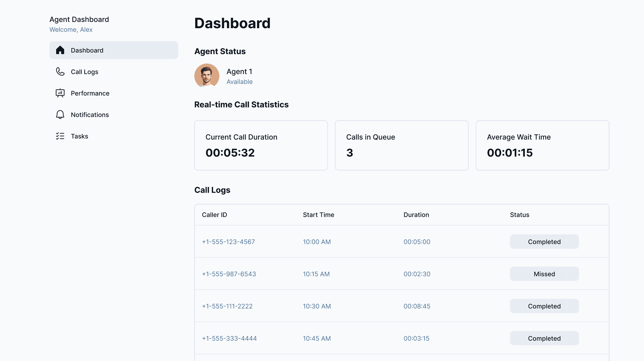Click Completed status for 10:30 AM call

coord(544,306)
